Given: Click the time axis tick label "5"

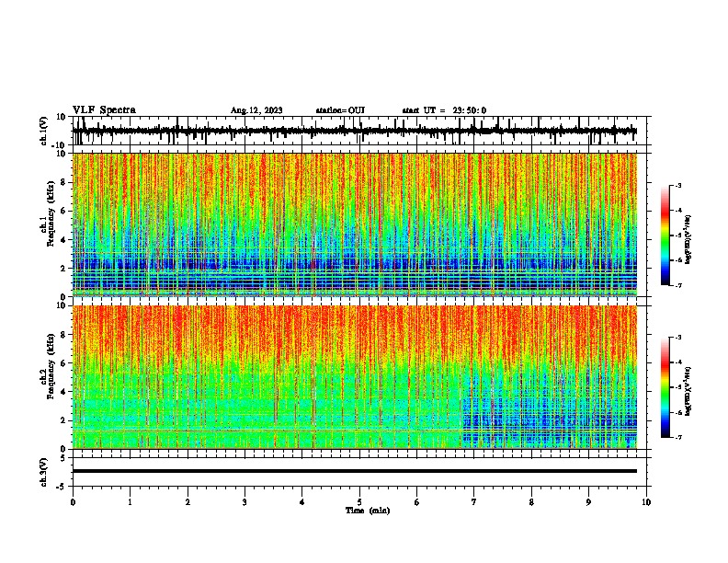Looking at the screenshot, I should click(359, 502).
